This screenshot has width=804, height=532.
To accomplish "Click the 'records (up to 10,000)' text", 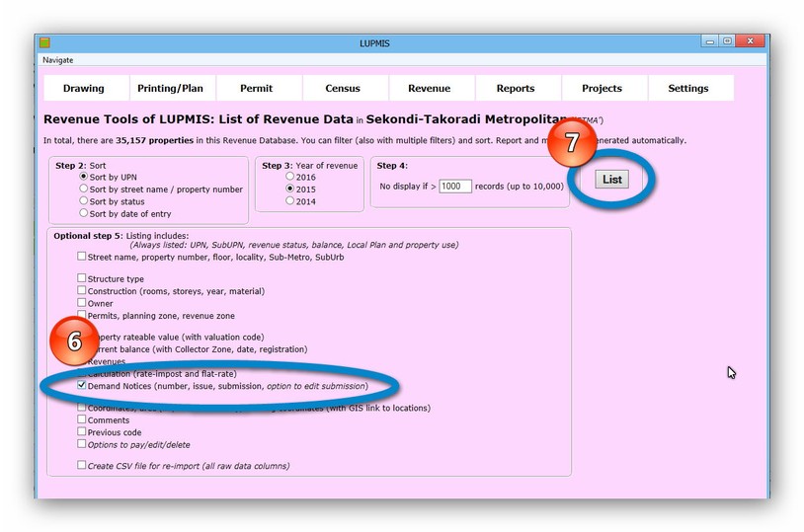I will click(x=519, y=186).
